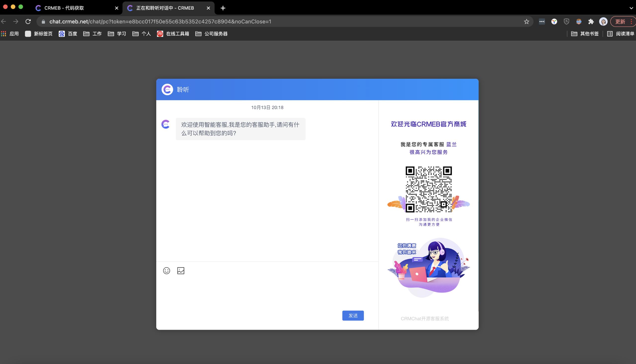This screenshot has height=364, width=636.
Task: Click the address bar URL
Action: coord(160,22)
